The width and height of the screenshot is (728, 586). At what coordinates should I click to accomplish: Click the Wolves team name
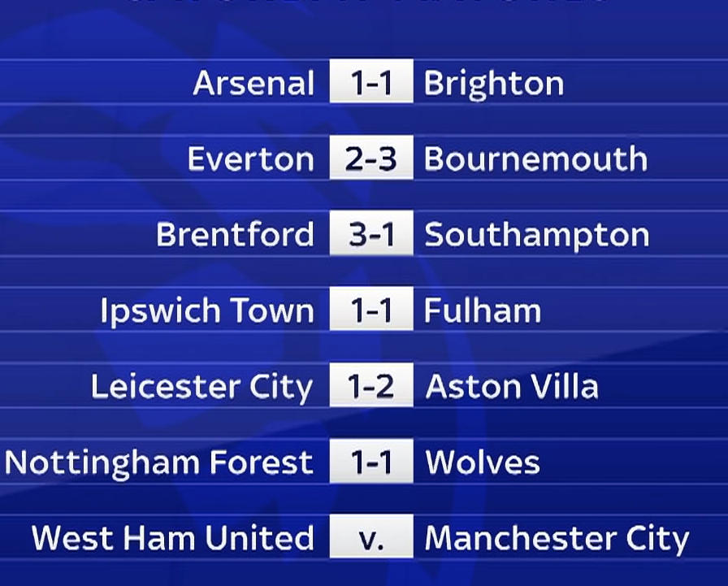[483, 462]
